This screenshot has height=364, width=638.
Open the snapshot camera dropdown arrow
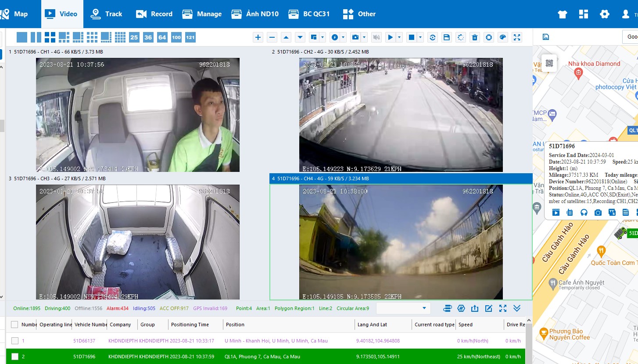point(364,37)
